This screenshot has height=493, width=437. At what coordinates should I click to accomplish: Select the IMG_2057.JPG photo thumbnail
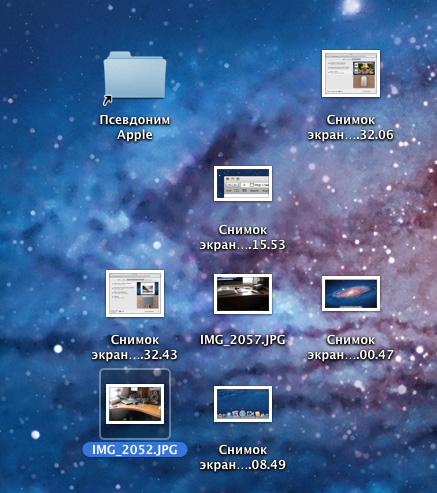243,294
